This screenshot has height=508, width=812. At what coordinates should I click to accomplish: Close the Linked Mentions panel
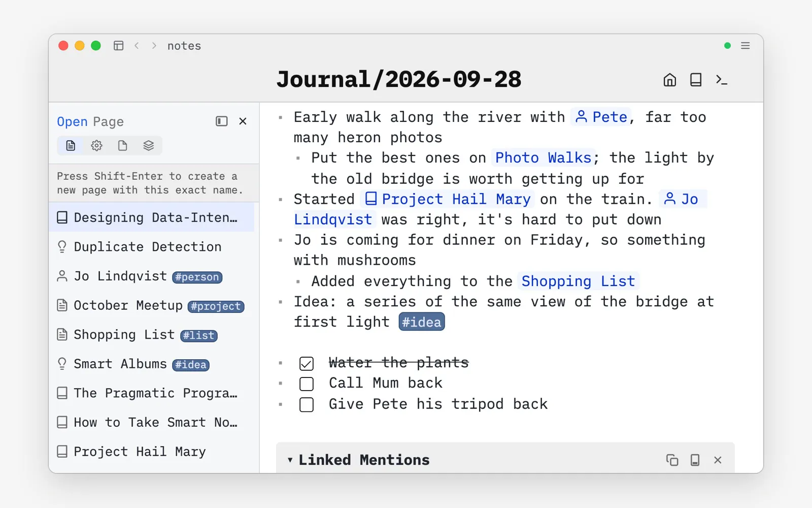(x=718, y=460)
